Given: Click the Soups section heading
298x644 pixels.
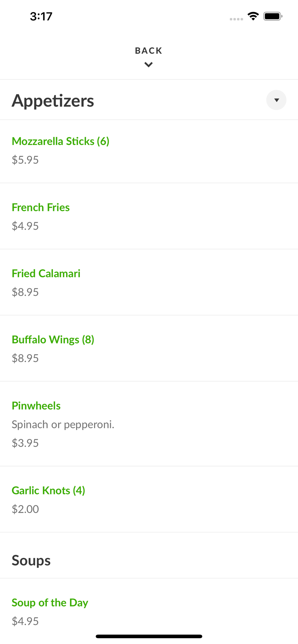Looking at the screenshot, I should click(x=31, y=561).
